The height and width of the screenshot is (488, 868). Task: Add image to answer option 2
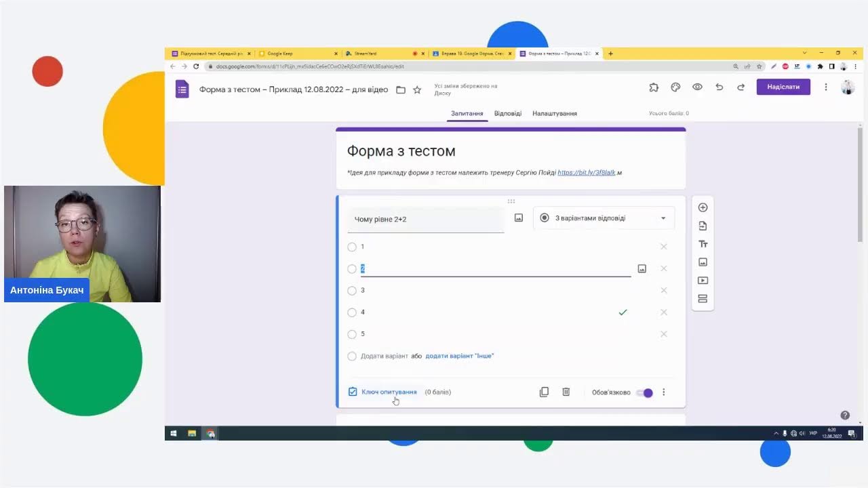pos(642,268)
